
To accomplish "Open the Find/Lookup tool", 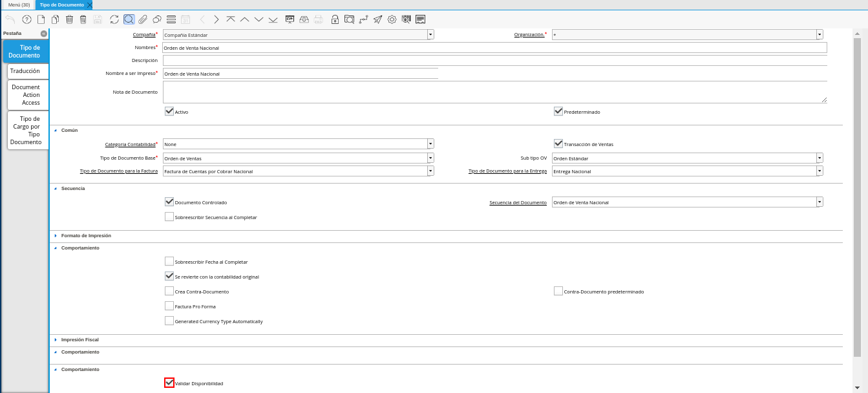I will coord(127,19).
